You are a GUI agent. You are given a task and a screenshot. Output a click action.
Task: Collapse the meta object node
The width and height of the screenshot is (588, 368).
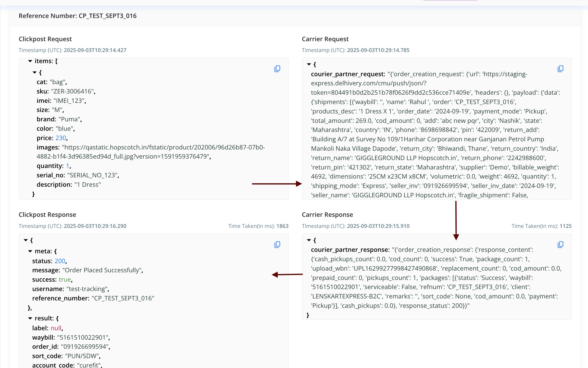(x=30, y=251)
